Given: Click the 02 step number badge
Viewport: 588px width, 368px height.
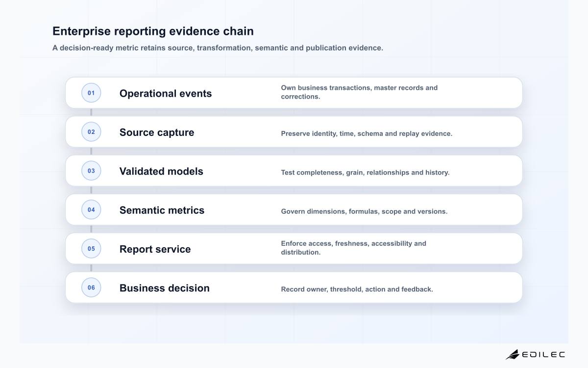Looking at the screenshot, I should pyautogui.click(x=91, y=131).
